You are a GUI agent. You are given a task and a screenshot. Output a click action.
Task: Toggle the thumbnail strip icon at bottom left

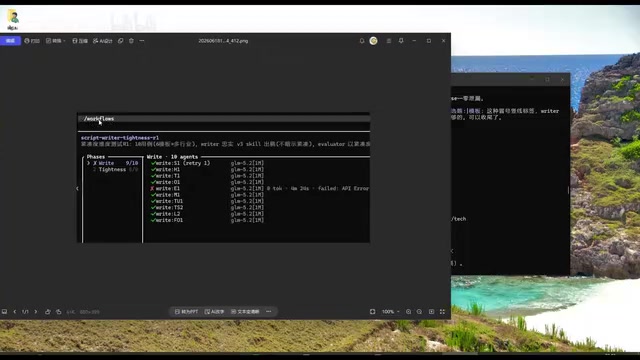click(x=4, y=311)
